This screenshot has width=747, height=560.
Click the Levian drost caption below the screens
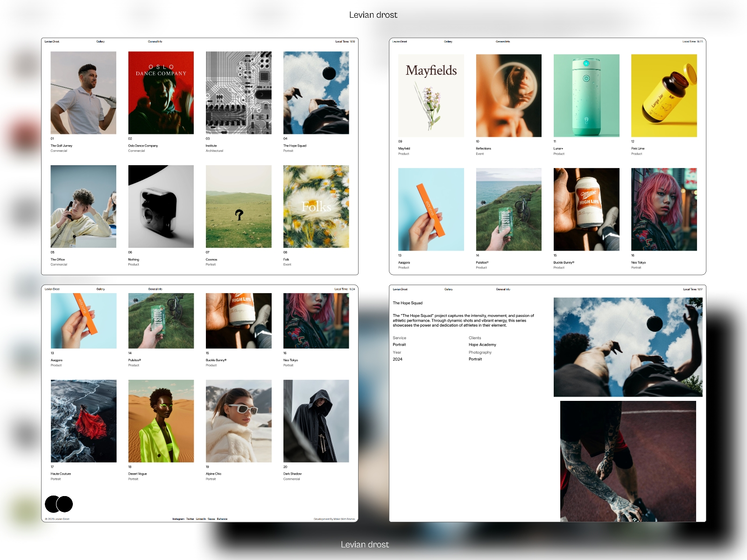(x=365, y=545)
